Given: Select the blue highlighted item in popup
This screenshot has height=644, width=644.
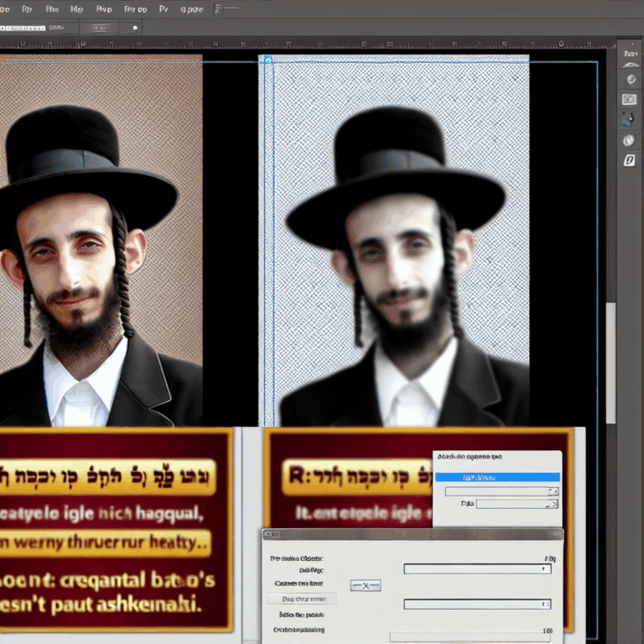Looking at the screenshot, I should pyautogui.click(x=496, y=477).
